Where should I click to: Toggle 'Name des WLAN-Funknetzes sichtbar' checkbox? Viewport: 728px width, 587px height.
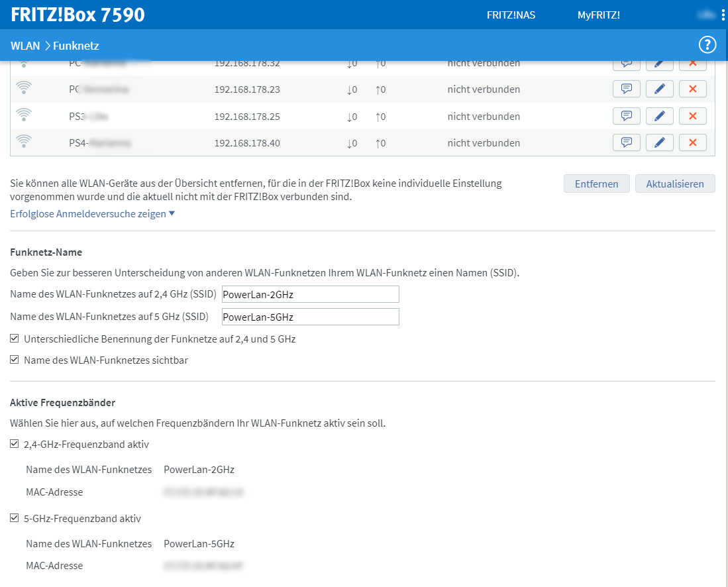[15, 360]
